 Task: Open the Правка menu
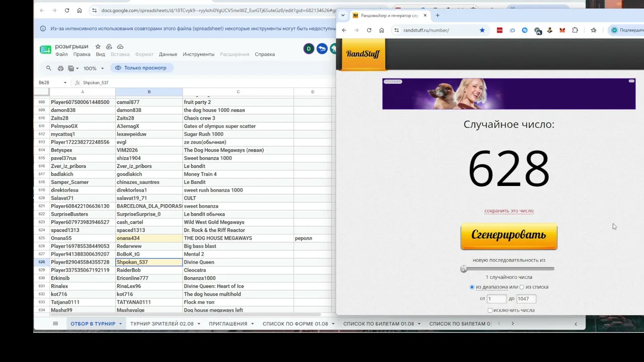click(82, 54)
